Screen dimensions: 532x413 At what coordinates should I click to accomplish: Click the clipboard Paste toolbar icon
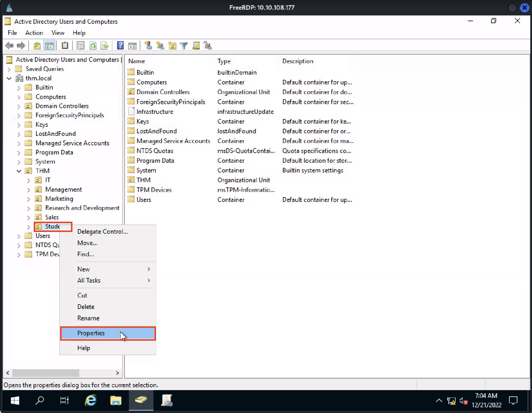tap(65, 45)
